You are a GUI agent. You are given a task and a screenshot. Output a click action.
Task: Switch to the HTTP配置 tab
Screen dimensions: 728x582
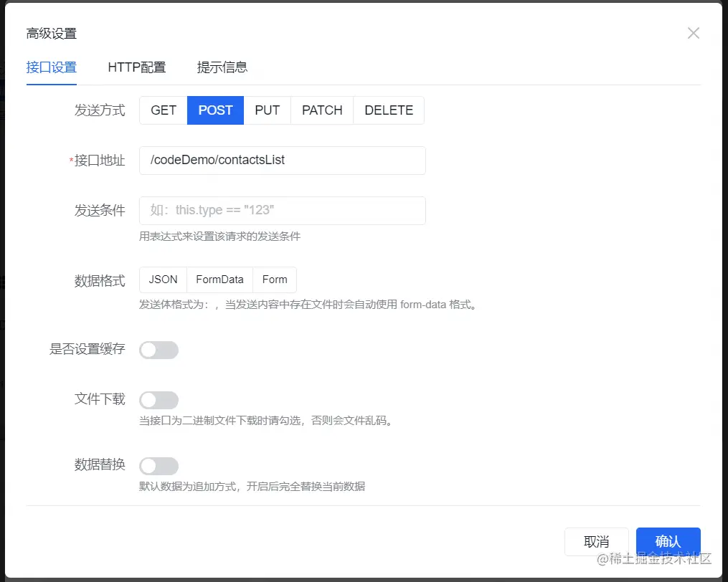(136, 67)
